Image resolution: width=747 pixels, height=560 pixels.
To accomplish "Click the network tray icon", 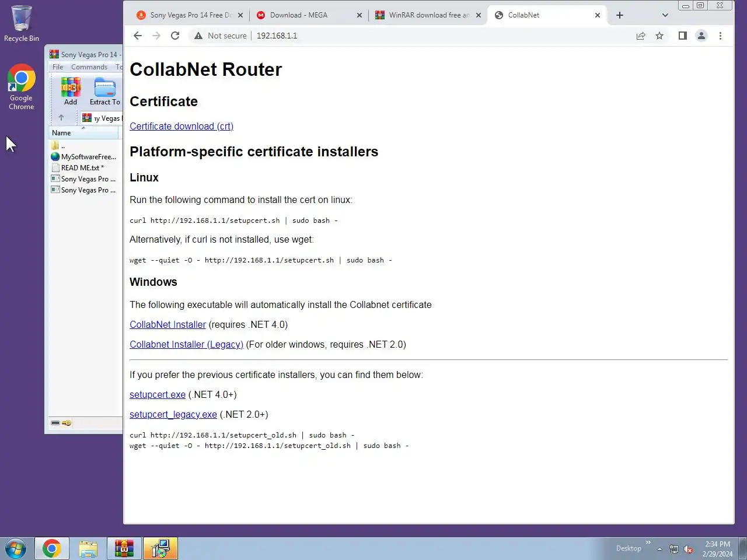I will (674, 549).
